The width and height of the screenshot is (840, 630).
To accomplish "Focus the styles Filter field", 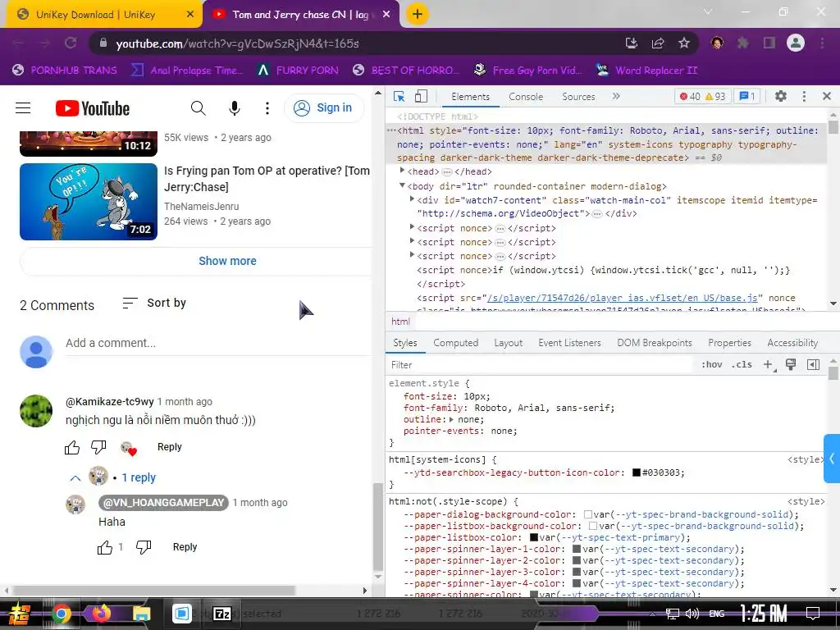I will tap(538, 365).
